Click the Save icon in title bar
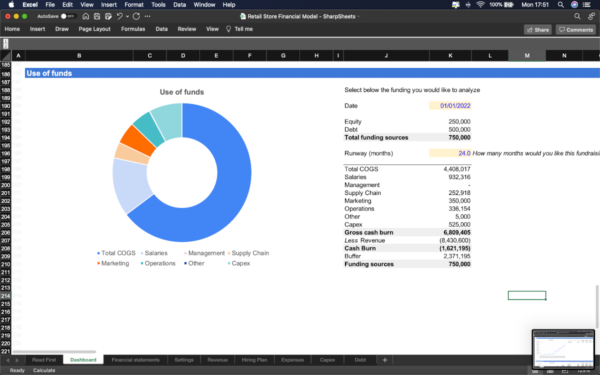 pos(97,16)
